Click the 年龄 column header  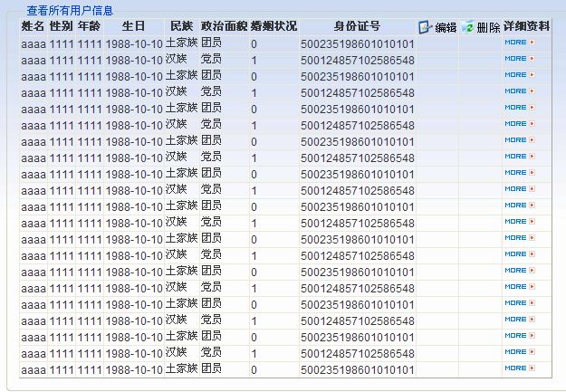click(89, 26)
